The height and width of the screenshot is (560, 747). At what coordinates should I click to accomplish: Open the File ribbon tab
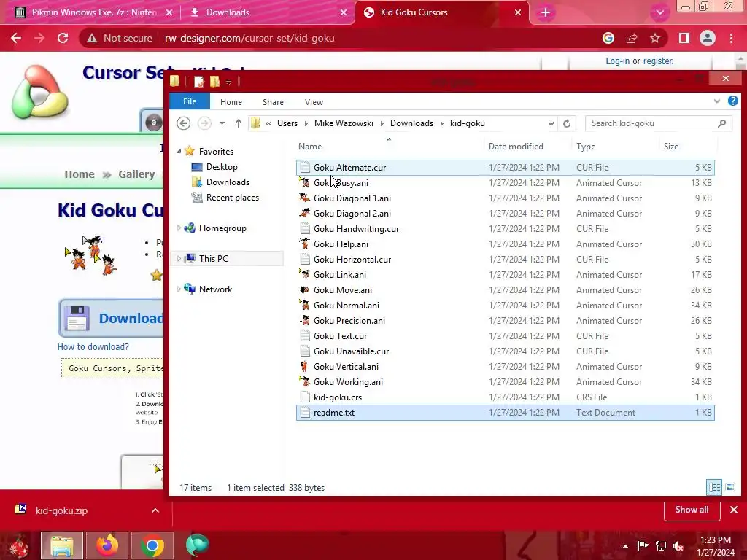pyautogui.click(x=190, y=101)
